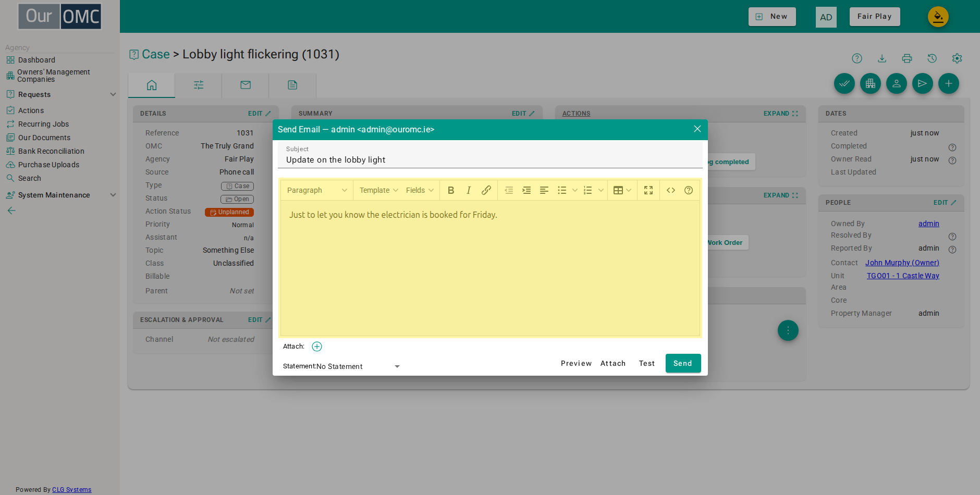Open the case settings sliders tab
The width and height of the screenshot is (980, 495).
tap(199, 85)
